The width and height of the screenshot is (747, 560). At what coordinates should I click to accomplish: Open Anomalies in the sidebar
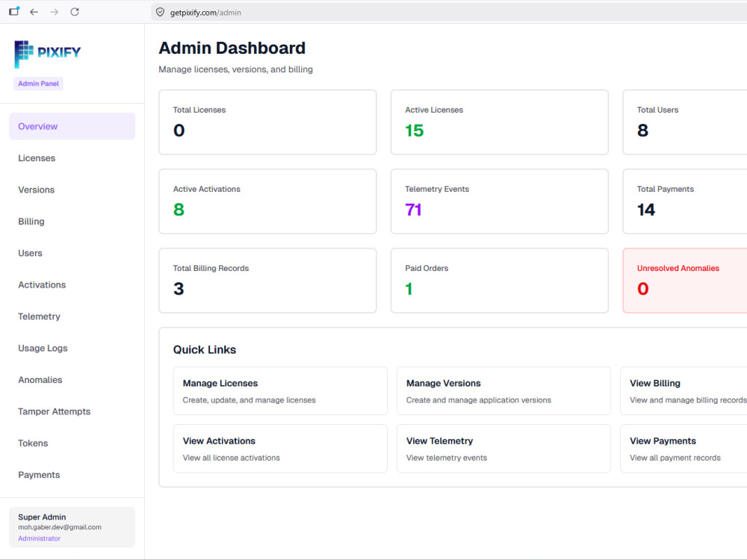72,379
